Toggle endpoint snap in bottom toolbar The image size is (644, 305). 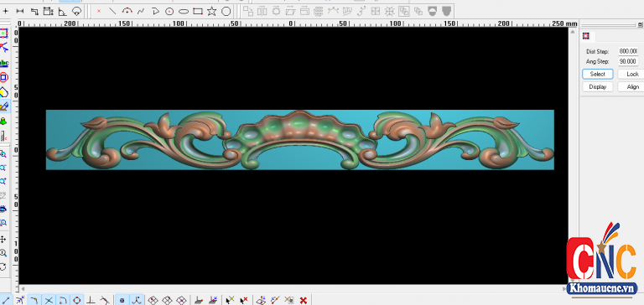6,300
